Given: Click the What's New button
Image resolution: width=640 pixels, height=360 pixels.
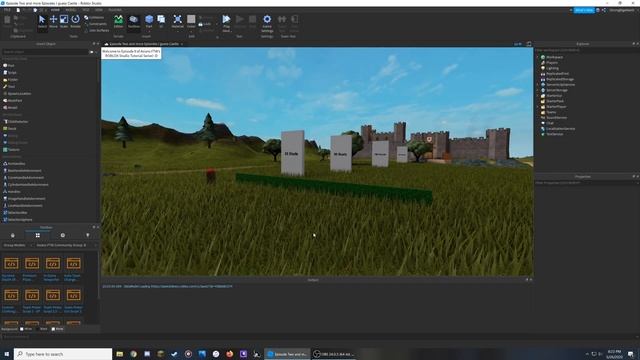Looking at the screenshot, I should tap(584, 10).
